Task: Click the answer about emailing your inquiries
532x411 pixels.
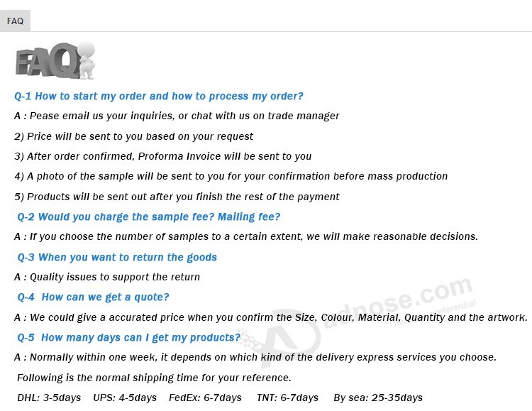Action: click(x=177, y=116)
